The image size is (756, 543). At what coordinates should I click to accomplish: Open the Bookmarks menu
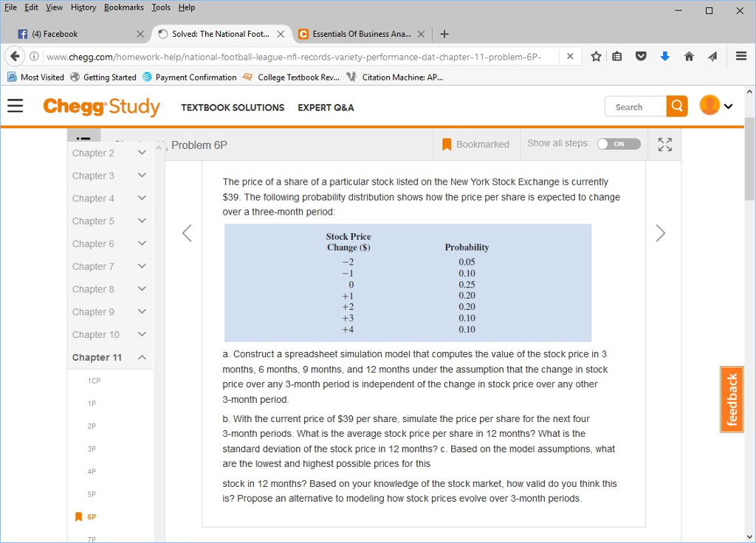(123, 7)
